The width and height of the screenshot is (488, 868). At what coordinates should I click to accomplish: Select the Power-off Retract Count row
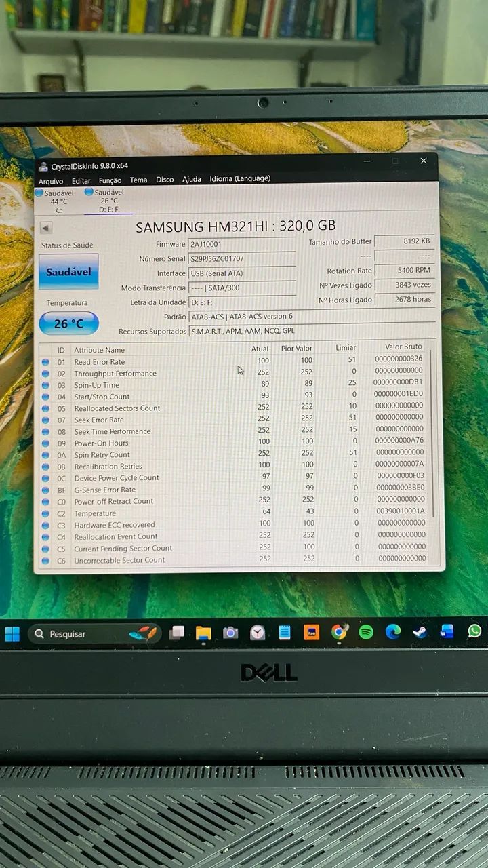[233, 501]
